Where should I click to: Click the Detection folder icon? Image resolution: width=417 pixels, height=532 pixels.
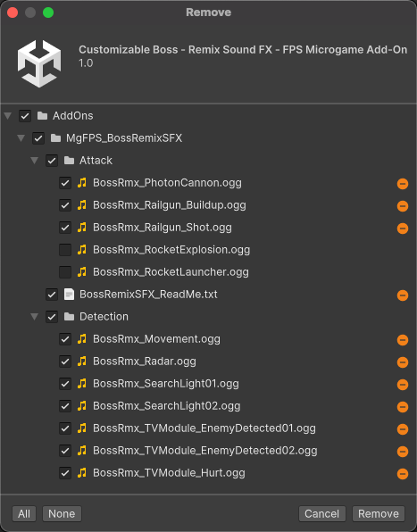click(70, 317)
